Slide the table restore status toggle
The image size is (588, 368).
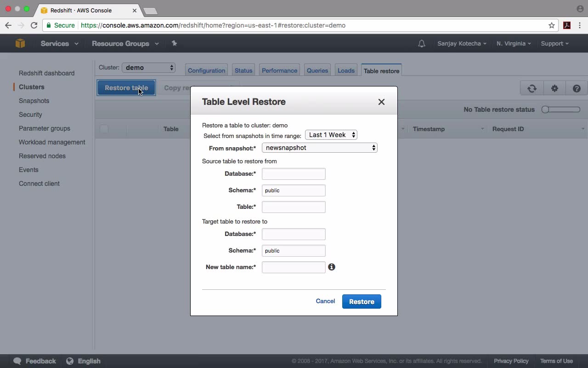[561, 109]
